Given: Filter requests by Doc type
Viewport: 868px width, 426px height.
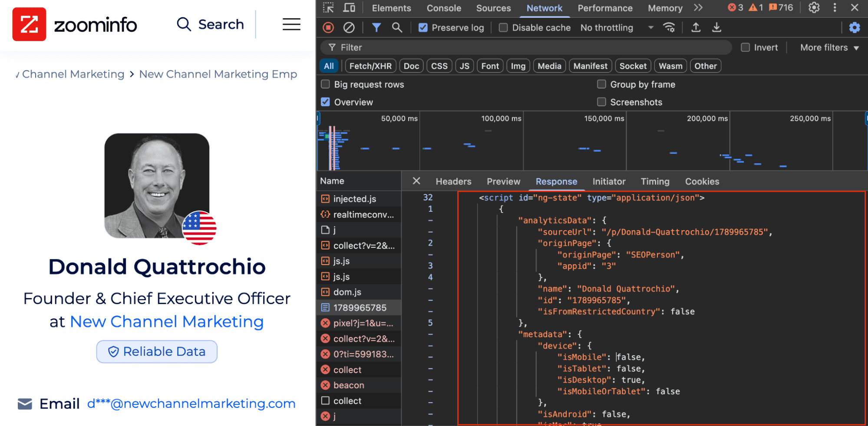Looking at the screenshot, I should pos(411,66).
